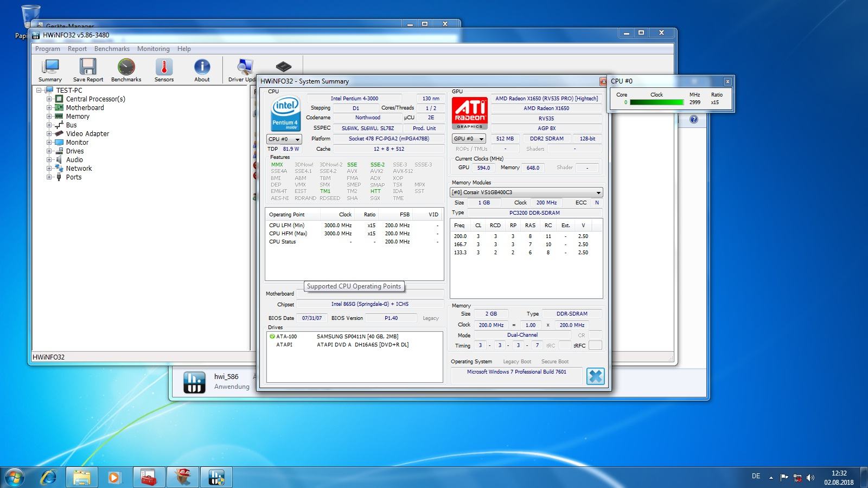
Task: Collapse the TEST-PC root node
Action: coord(39,91)
